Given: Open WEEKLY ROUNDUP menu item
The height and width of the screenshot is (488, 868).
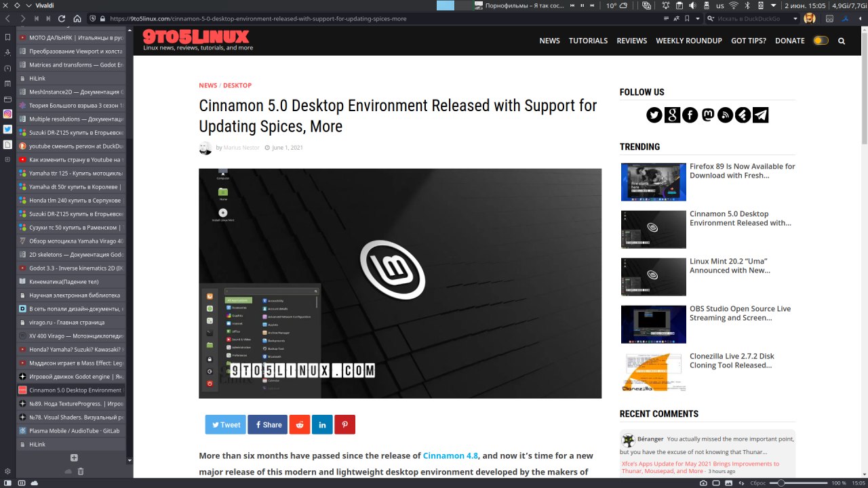Looking at the screenshot, I should click(688, 41).
